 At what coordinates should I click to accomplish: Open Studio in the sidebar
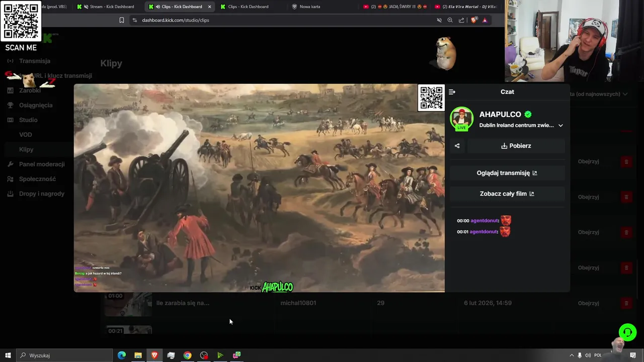[28, 120]
